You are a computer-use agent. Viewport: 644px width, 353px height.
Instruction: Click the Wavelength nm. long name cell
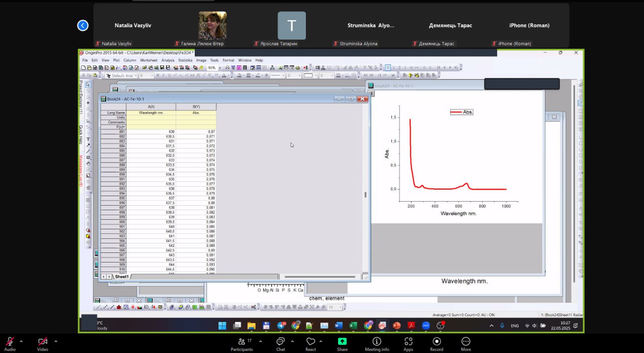click(151, 113)
